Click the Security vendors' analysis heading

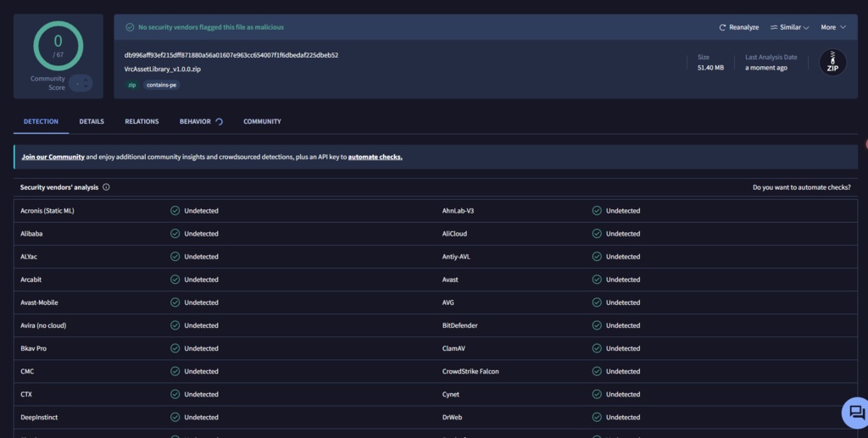coord(59,187)
